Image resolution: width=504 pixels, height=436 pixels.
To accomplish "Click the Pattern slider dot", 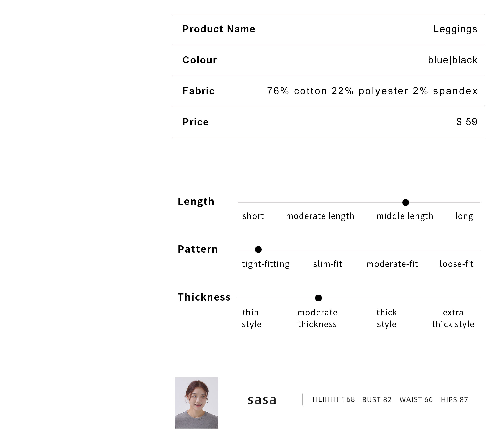I will [x=258, y=250].
